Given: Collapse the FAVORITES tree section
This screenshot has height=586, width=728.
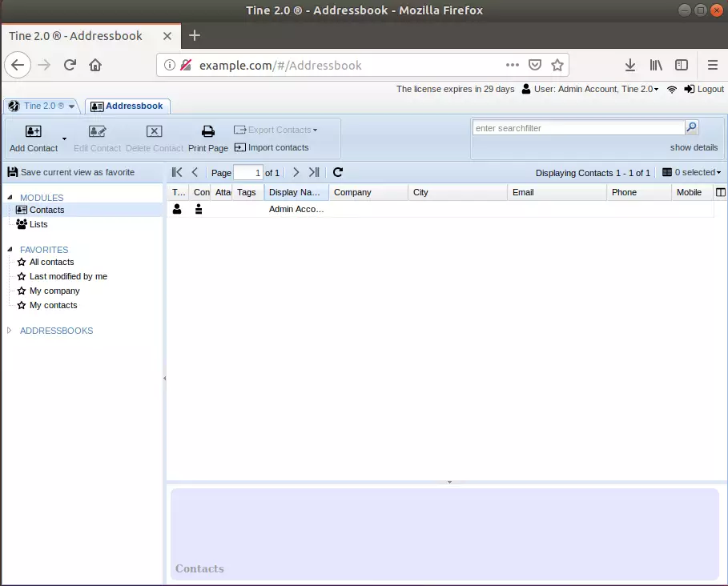Looking at the screenshot, I should [x=10, y=249].
